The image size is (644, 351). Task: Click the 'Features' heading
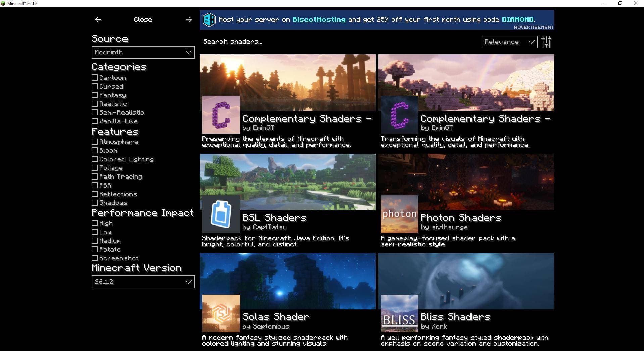coord(115,132)
